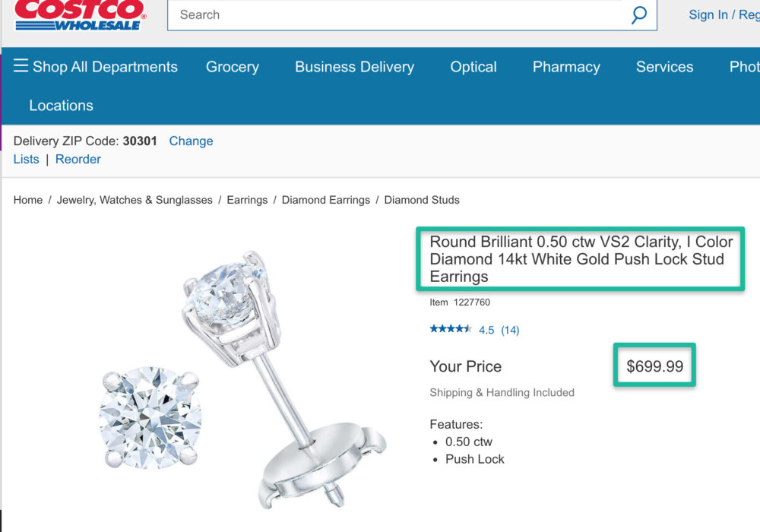Open the Diamond Studs breadcrumb

[422, 200]
